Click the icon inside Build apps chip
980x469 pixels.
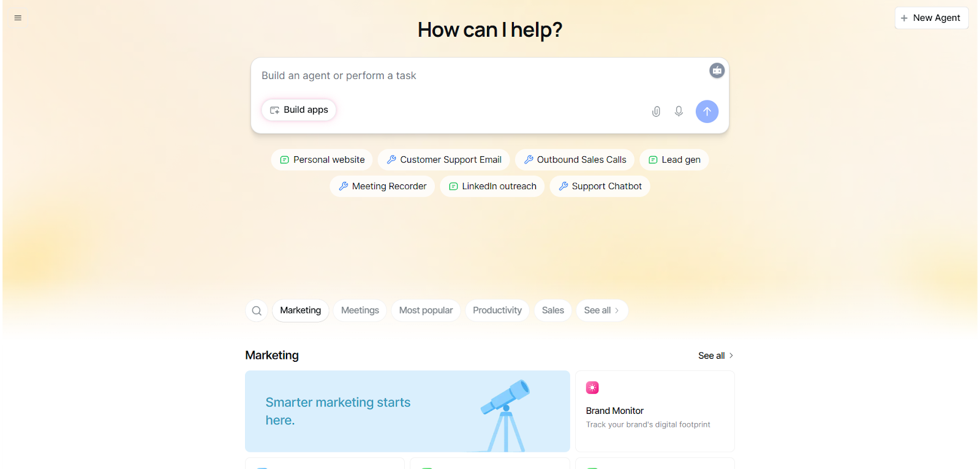[274, 110]
